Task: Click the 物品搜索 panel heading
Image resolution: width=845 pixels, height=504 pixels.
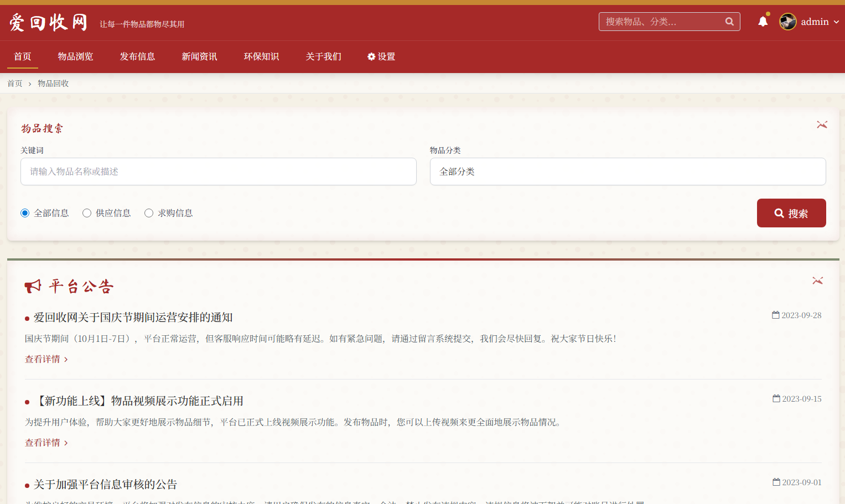Action: pos(42,128)
